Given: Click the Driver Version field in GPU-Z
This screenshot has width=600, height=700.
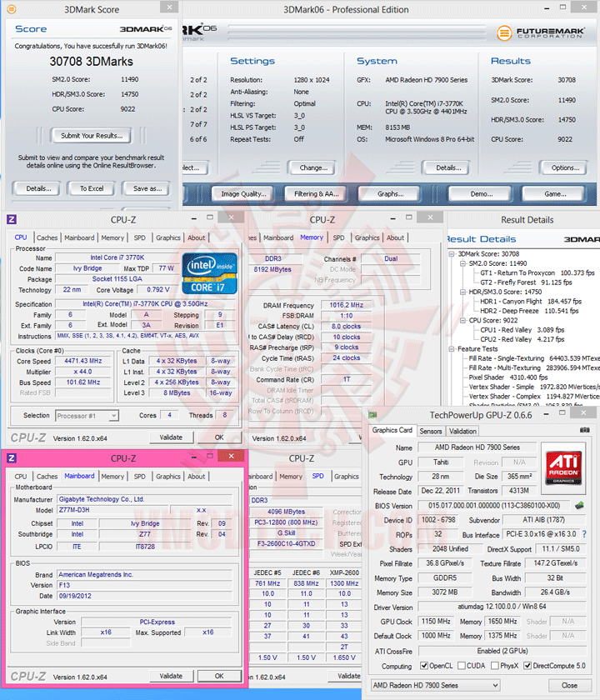Looking at the screenshot, I should pyautogui.click(x=502, y=607).
